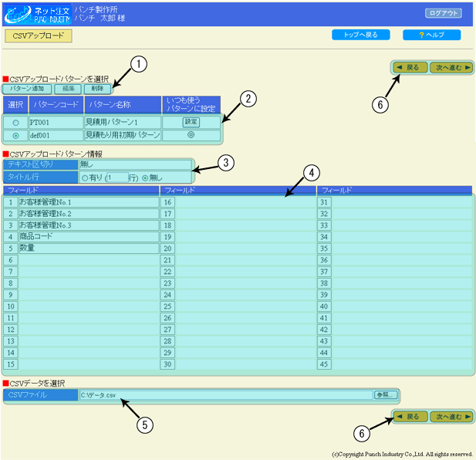Click 設定 button for PT001 pattern
This screenshot has width=476, height=460.
pos(191,122)
